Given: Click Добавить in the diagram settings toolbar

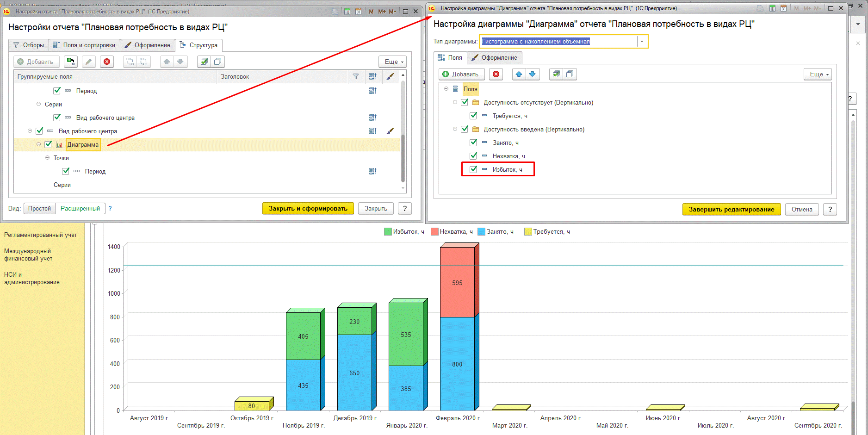Looking at the screenshot, I should pyautogui.click(x=461, y=74).
